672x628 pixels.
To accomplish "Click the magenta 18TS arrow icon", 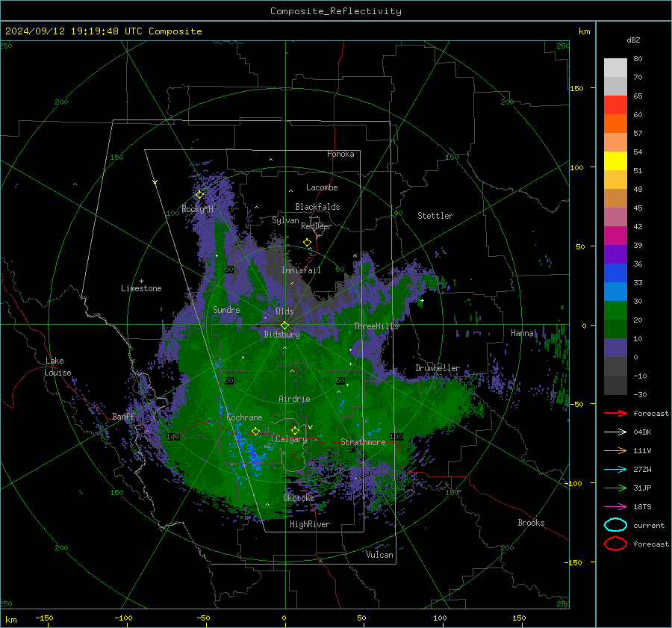I will (615, 507).
